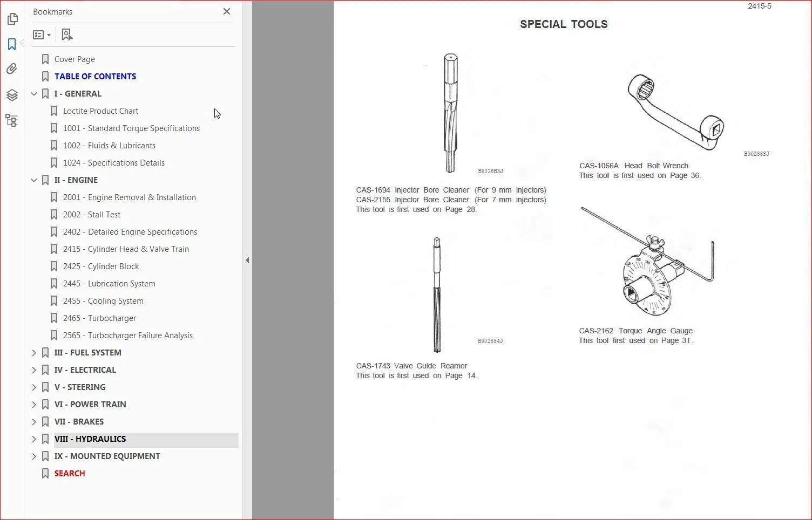The width and height of the screenshot is (812, 520).
Task: Click the CAS-2162 Torque Angle Gauge caption
Action: point(636,331)
